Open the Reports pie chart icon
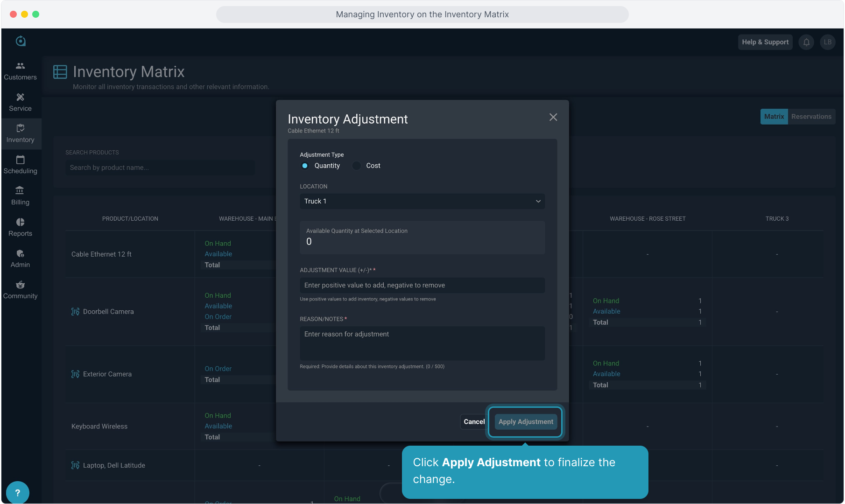The width and height of the screenshot is (845, 504). (x=20, y=222)
